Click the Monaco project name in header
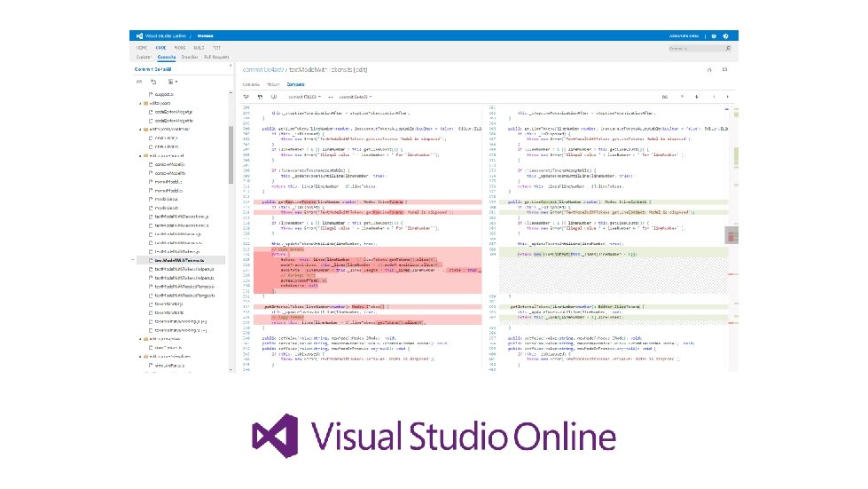 pos(206,36)
